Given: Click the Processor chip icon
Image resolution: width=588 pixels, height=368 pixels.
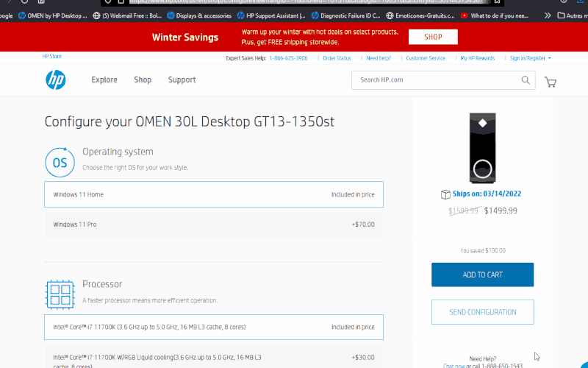Looking at the screenshot, I should (60, 293).
